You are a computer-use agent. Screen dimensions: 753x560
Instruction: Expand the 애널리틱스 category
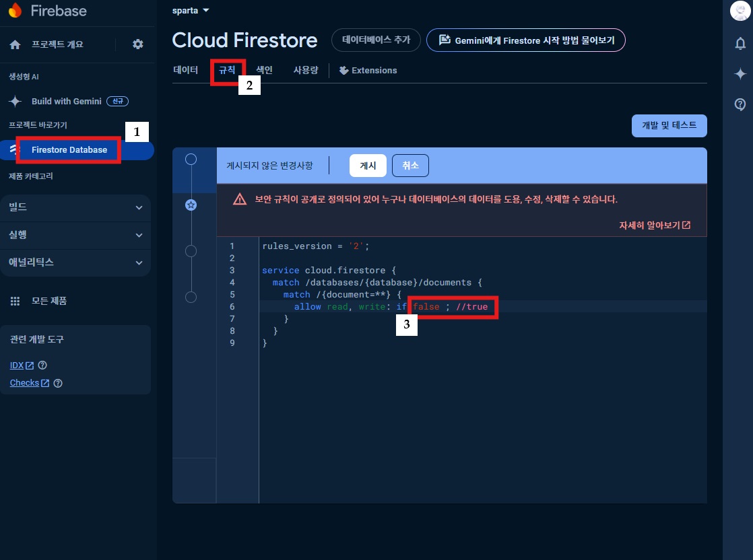coord(76,262)
